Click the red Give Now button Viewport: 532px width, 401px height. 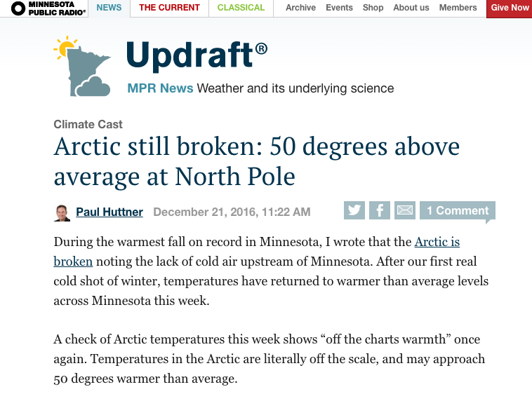click(510, 8)
